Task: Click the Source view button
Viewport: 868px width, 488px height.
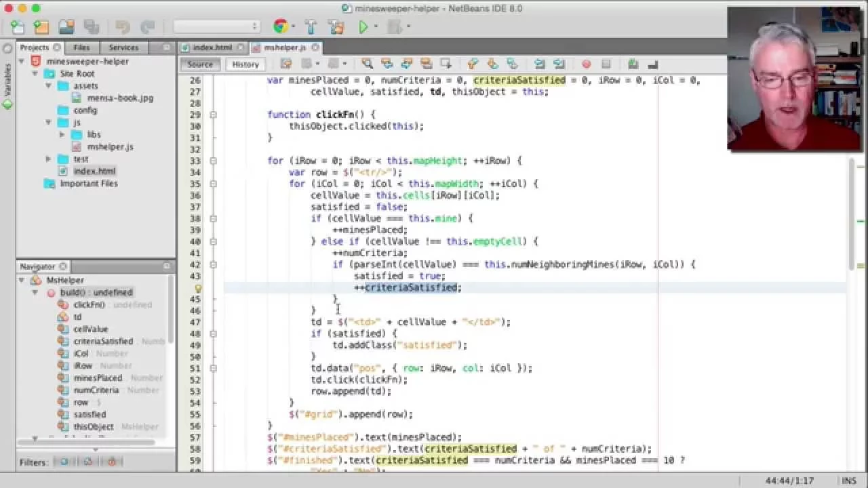Action: [x=200, y=64]
